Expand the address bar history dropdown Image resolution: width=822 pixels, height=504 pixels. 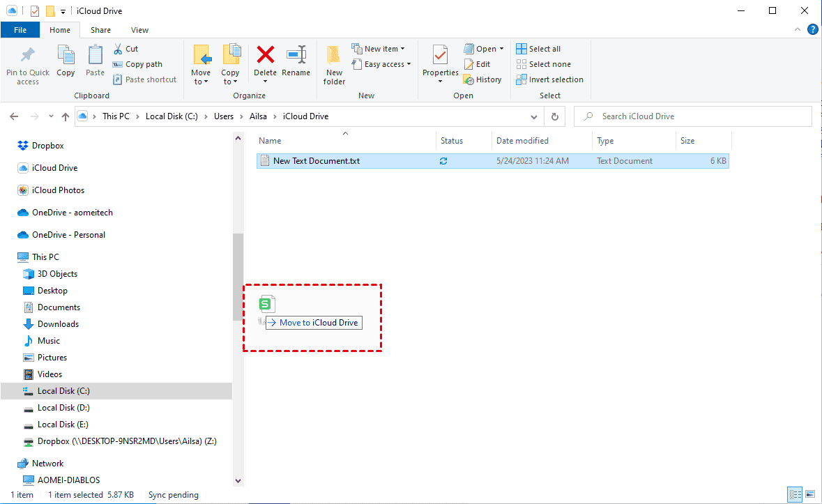click(533, 116)
